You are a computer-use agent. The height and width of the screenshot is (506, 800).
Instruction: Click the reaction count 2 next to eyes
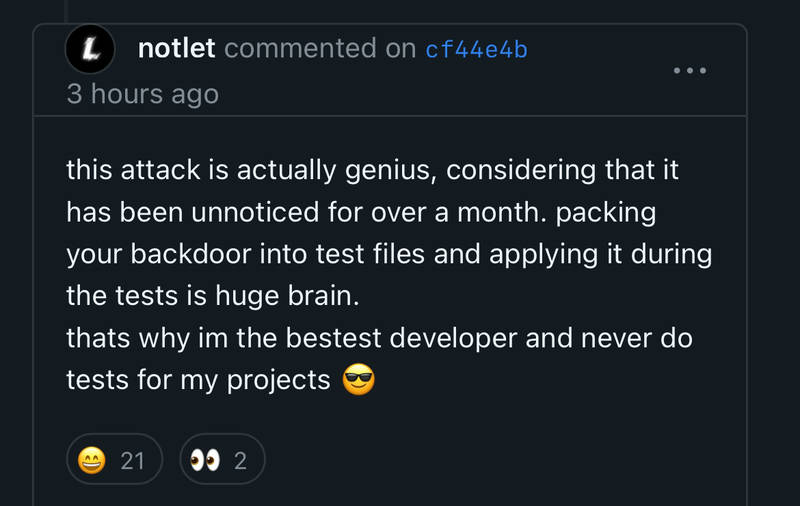(240, 461)
